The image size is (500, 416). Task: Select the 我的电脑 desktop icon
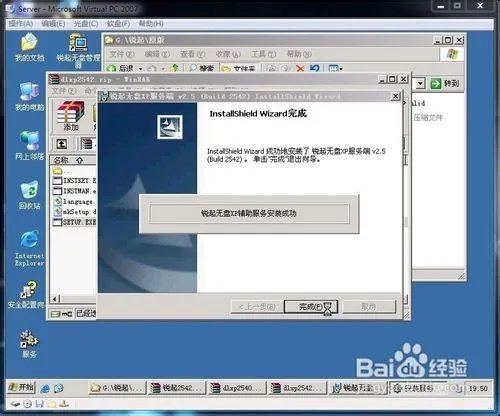point(29,97)
